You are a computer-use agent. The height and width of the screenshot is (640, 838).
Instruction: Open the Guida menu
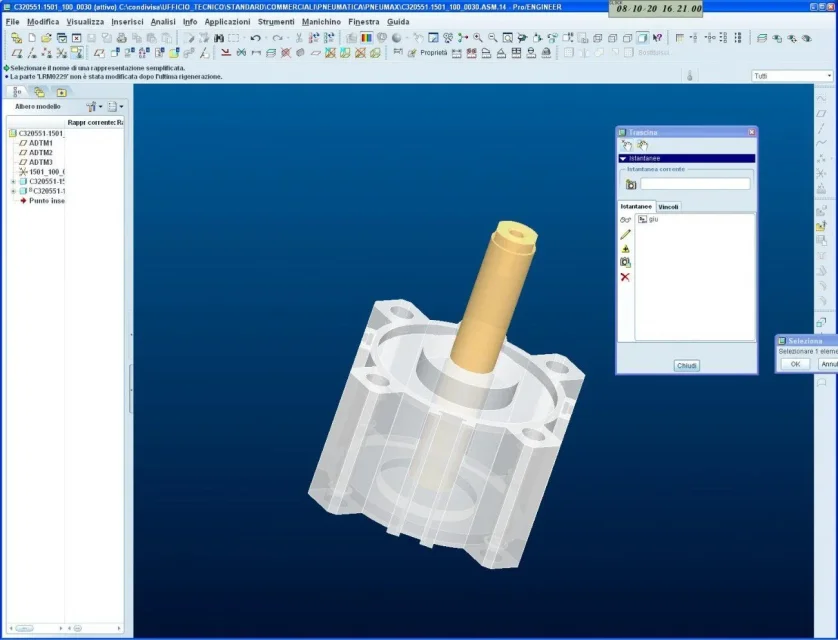click(x=398, y=22)
